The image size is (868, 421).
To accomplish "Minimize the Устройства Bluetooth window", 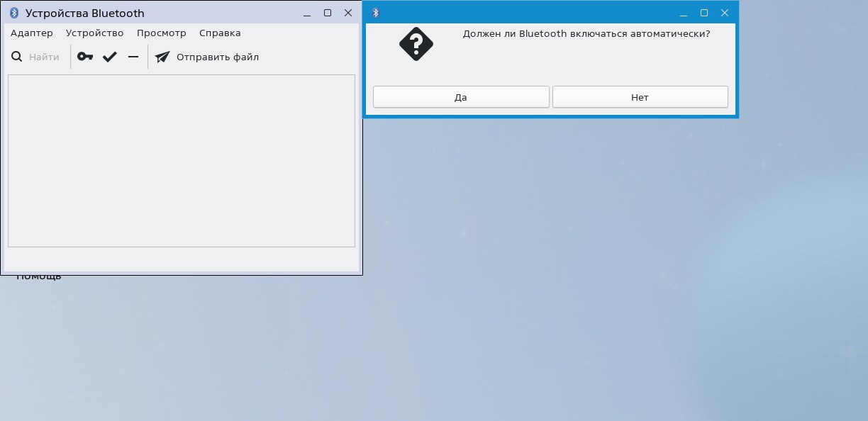I will (307, 13).
